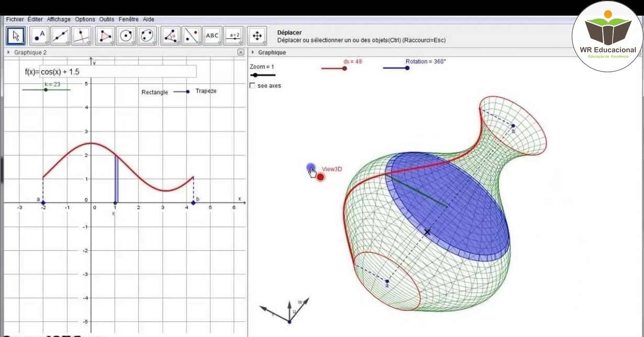
Task: Open the Aide menu
Action: [x=149, y=19]
